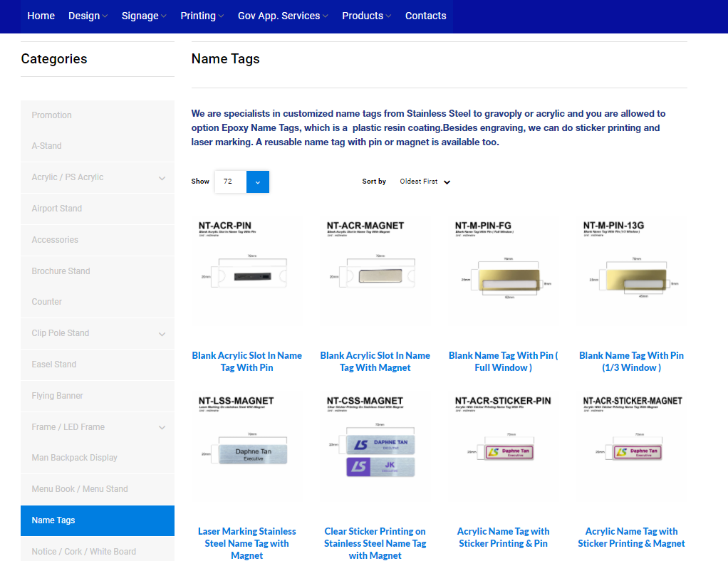Image resolution: width=728 pixels, height=561 pixels.
Task: Expand the Acrylic / PS Acrylic category
Action: pyautogui.click(x=162, y=177)
